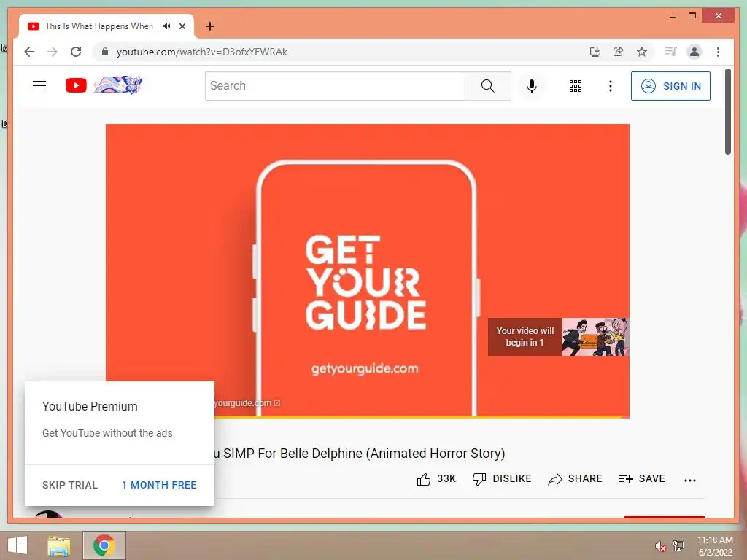Open the Chrome three-dot menu
The image size is (747, 560).
(718, 52)
